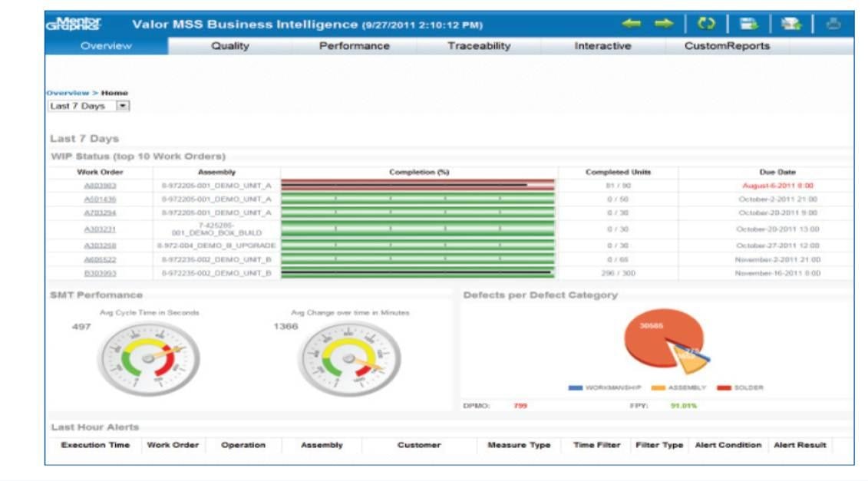868x481 pixels.
Task: Switch to the Overview tab
Action: [x=106, y=46]
